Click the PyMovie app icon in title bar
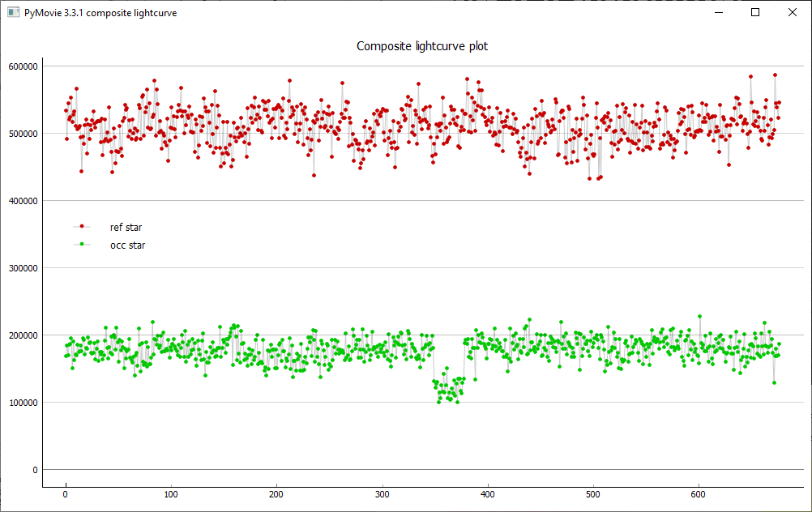Viewport: 812px width, 512px height. pyautogui.click(x=13, y=13)
